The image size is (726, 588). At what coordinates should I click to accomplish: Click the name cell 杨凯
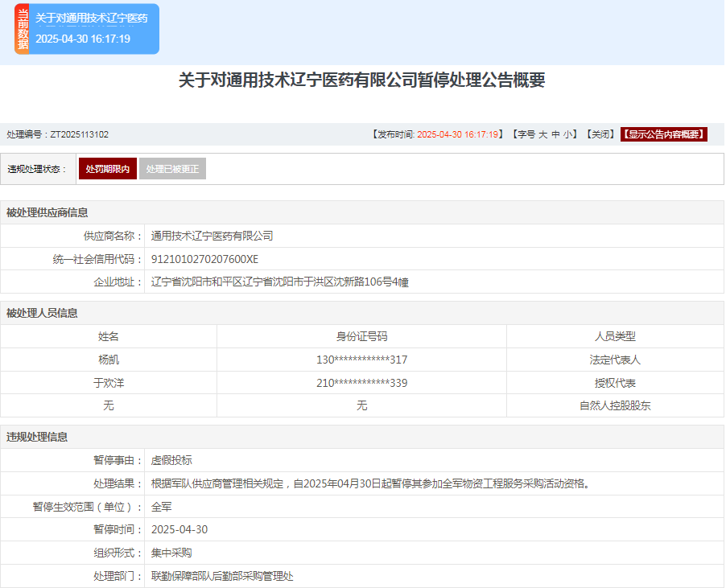109,360
